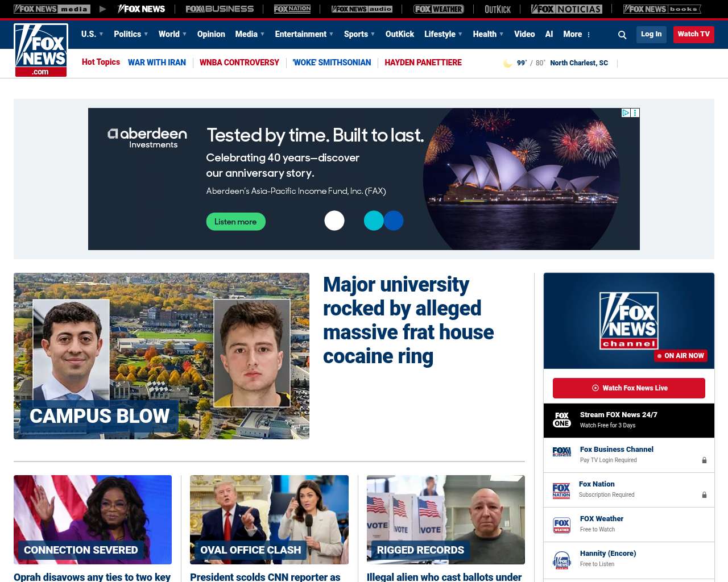Open the Hannity (Encore) sidebar link

[608, 554]
